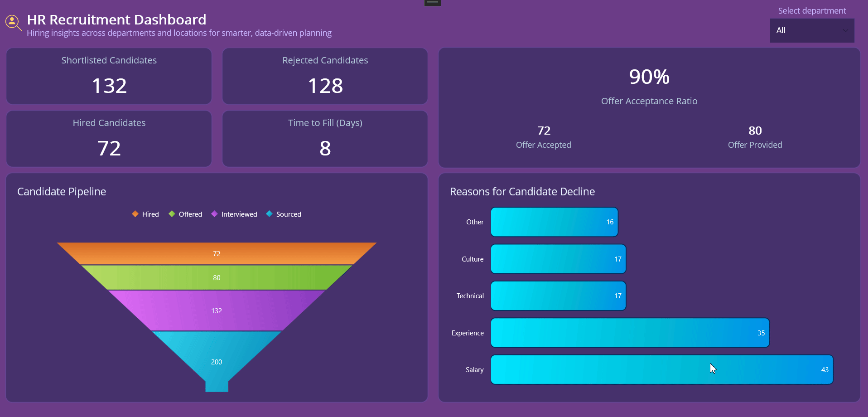Click the Offer Provided value 80
Screen dimensions: 868x417
pos(754,131)
